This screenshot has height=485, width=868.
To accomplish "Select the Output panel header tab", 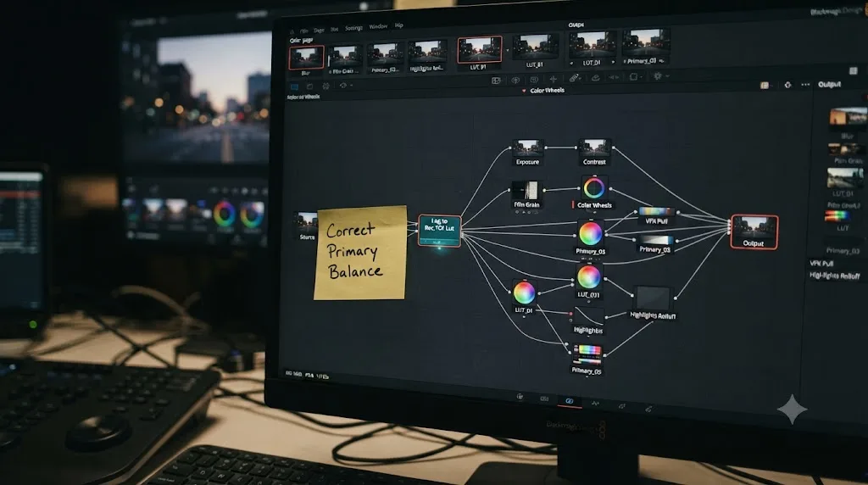I will (x=829, y=84).
